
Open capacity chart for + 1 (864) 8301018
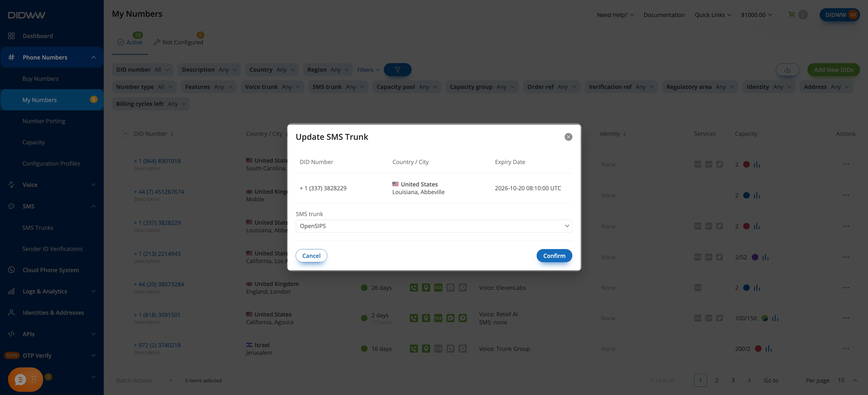pos(757,164)
